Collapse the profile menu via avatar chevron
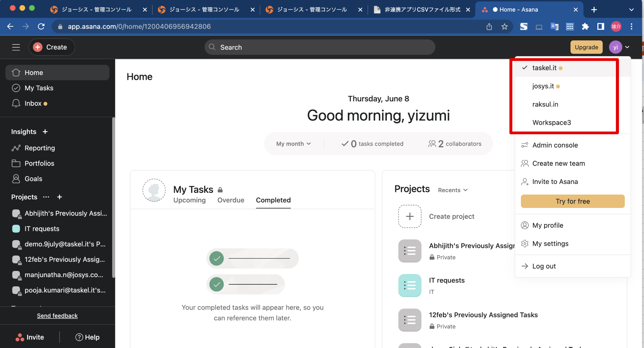This screenshot has width=644, height=348. [627, 47]
